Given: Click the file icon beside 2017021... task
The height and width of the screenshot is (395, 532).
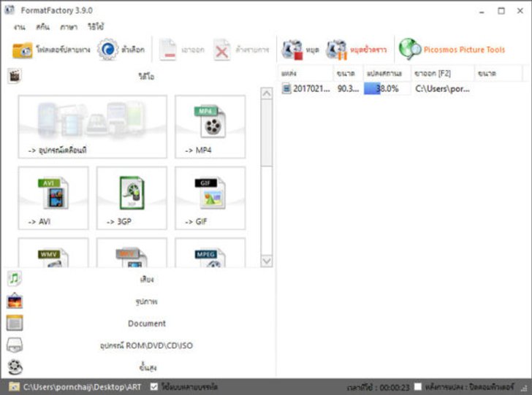Looking at the screenshot, I should [x=286, y=89].
